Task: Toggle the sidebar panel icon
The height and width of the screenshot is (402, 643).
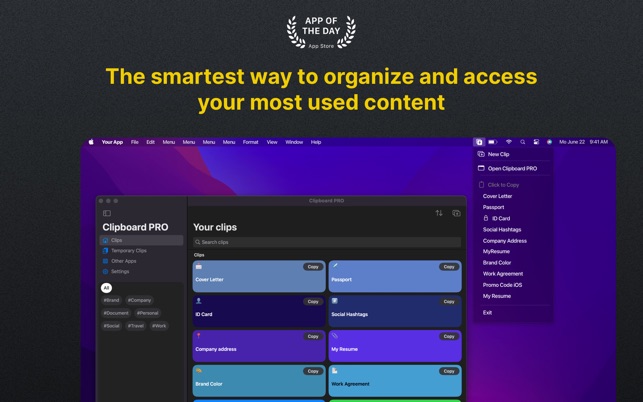Action: 107,213
